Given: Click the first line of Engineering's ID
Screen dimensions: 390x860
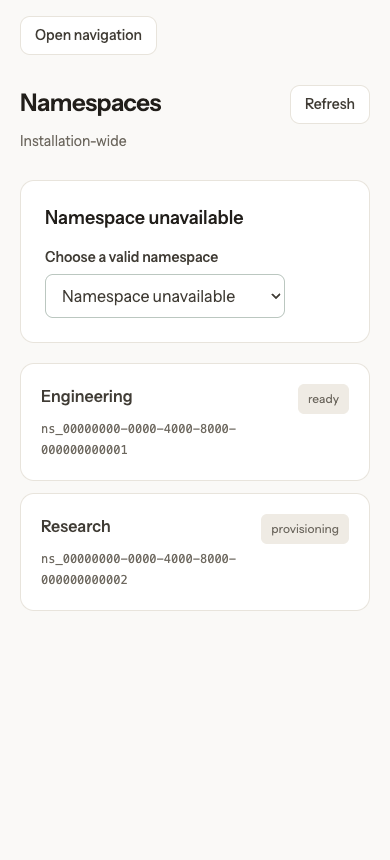Looking at the screenshot, I should (x=138, y=429).
